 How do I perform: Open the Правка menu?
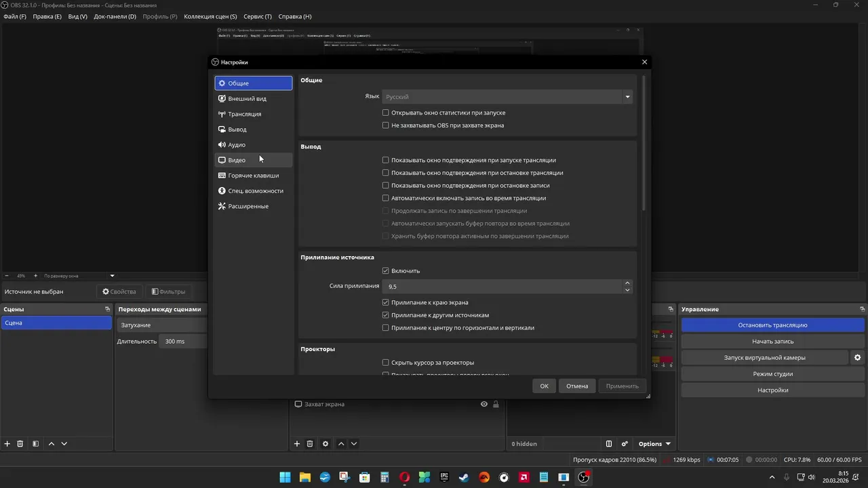[47, 16]
